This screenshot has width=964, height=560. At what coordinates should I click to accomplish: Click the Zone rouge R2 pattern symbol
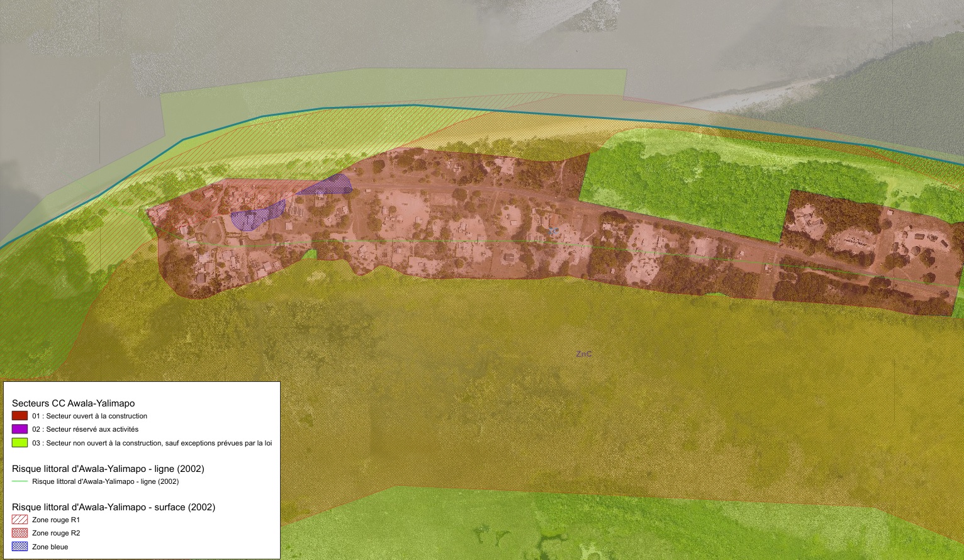tap(20, 533)
